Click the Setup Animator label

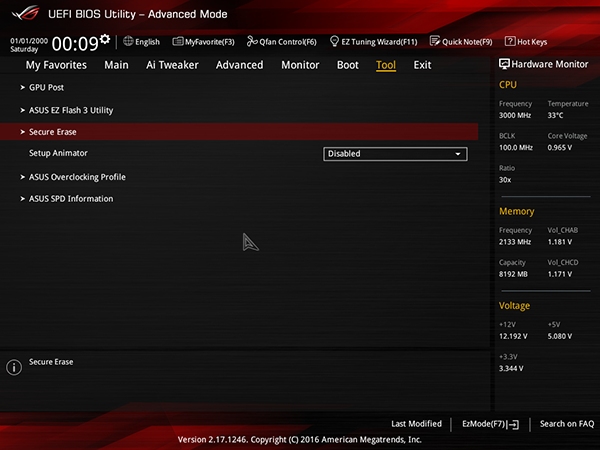[x=58, y=153]
